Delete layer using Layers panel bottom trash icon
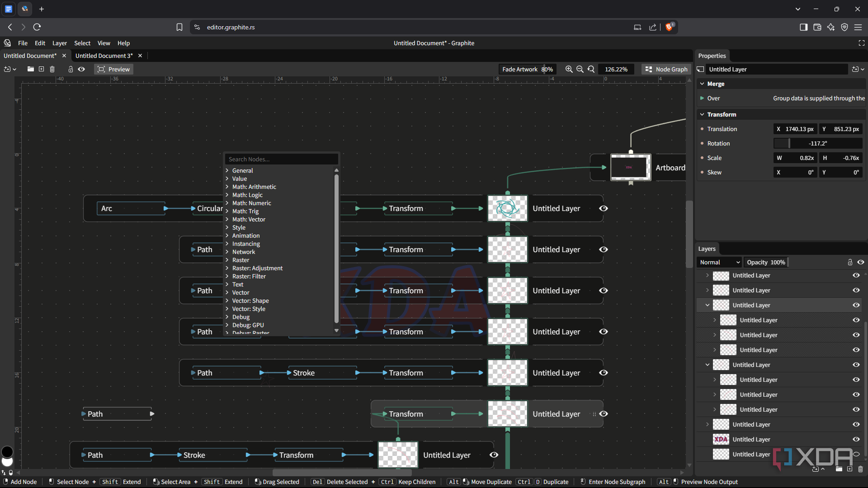This screenshot has height=488, width=868. tap(860, 469)
